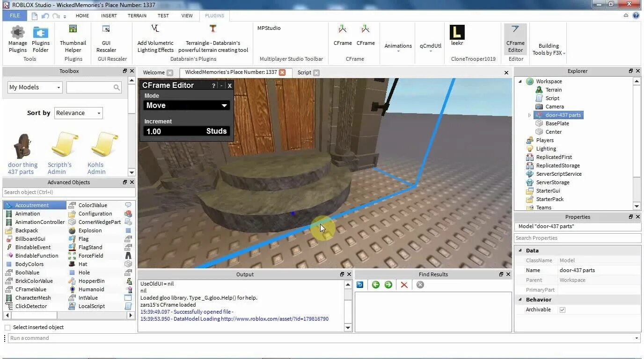Click the Increment 1.00 Studs field
This screenshot has width=644, height=359.
click(186, 131)
